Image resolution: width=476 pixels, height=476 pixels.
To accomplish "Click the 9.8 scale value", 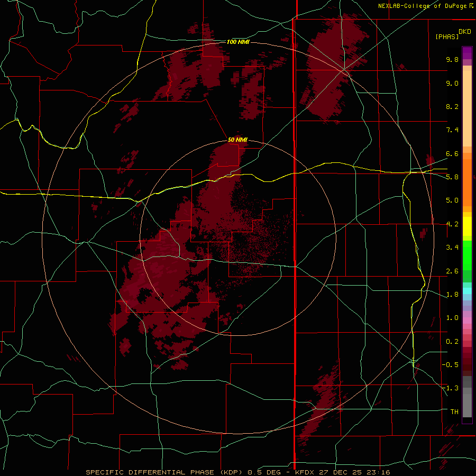I will click(x=452, y=59).
